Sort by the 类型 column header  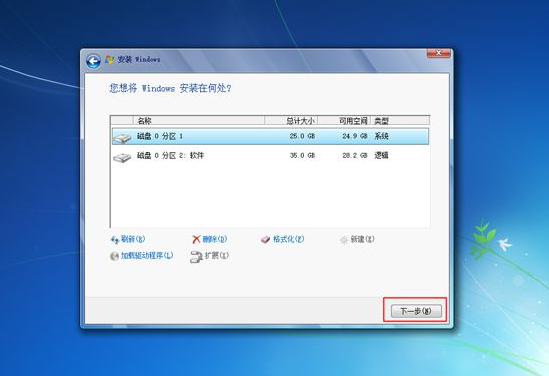pos(400,121)
